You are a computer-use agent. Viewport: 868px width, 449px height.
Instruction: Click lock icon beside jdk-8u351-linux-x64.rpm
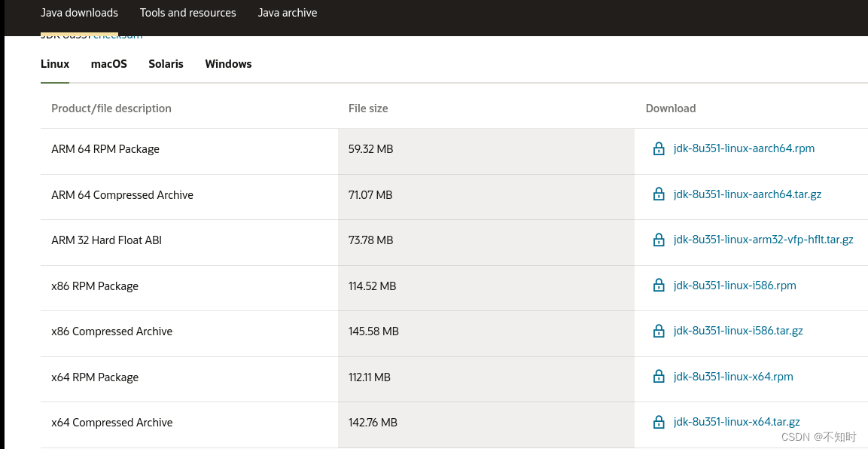coord(659,377)
